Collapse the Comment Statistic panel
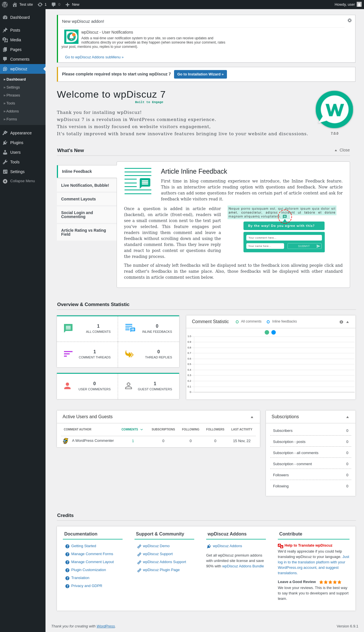Screen dimensions: 364x632 [348, 322]
